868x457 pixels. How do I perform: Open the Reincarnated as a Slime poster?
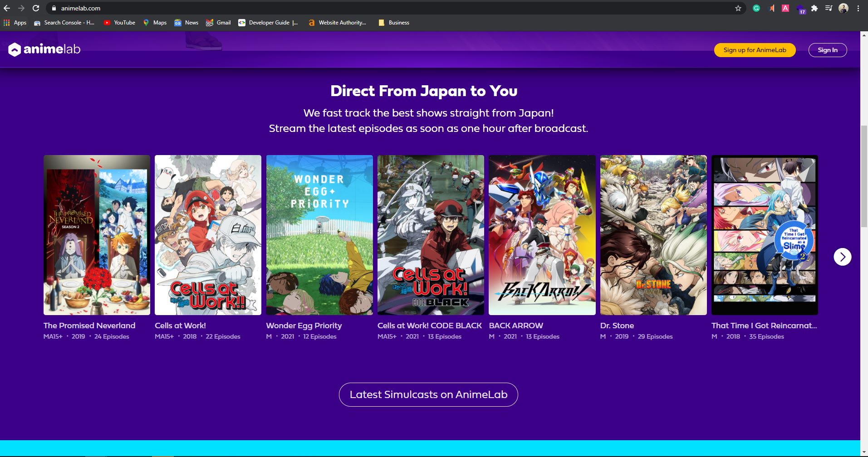click(765, 235)
